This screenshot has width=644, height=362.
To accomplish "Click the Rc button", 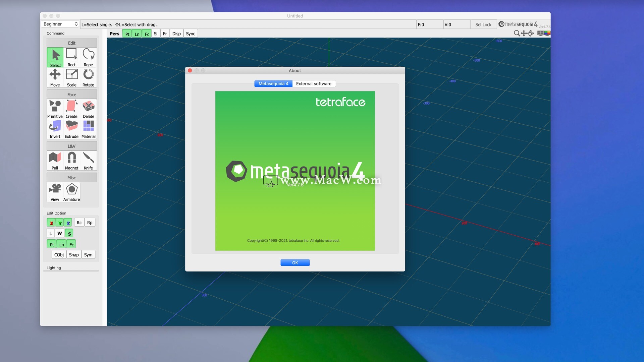I will coord(79,223).
